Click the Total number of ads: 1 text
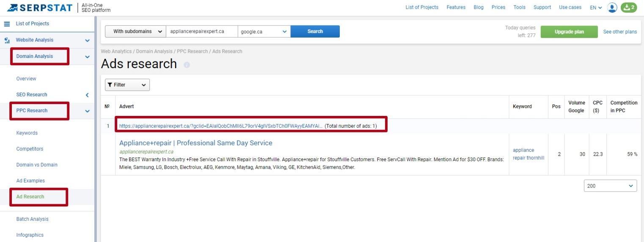644x242 pixels. pos(351,126)
